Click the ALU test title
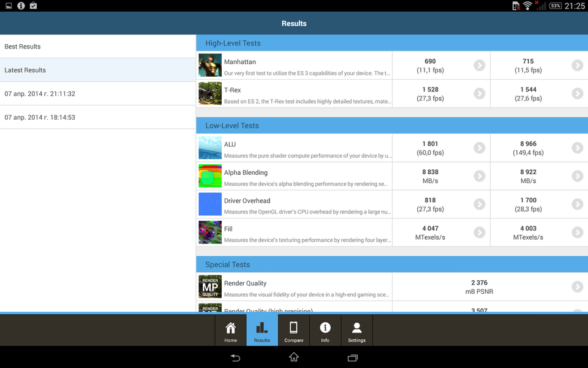Image resolution: width=588 pixels, height=368 pixels. pos(230,144)
